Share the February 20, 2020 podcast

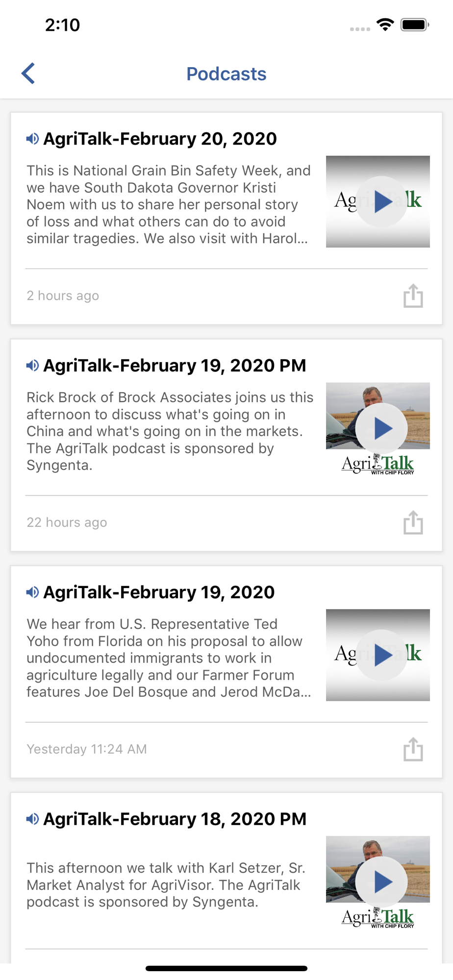(x=413, y=295)
